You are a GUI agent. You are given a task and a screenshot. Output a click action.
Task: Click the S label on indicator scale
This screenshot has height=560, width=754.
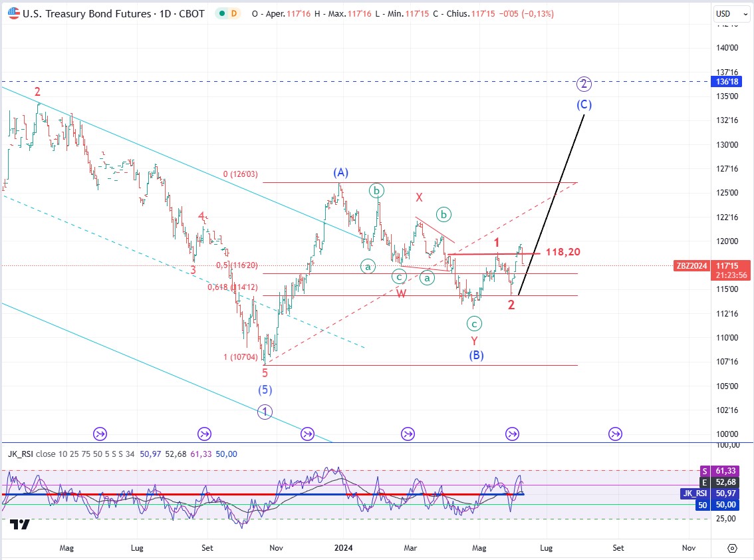(705, 471)
